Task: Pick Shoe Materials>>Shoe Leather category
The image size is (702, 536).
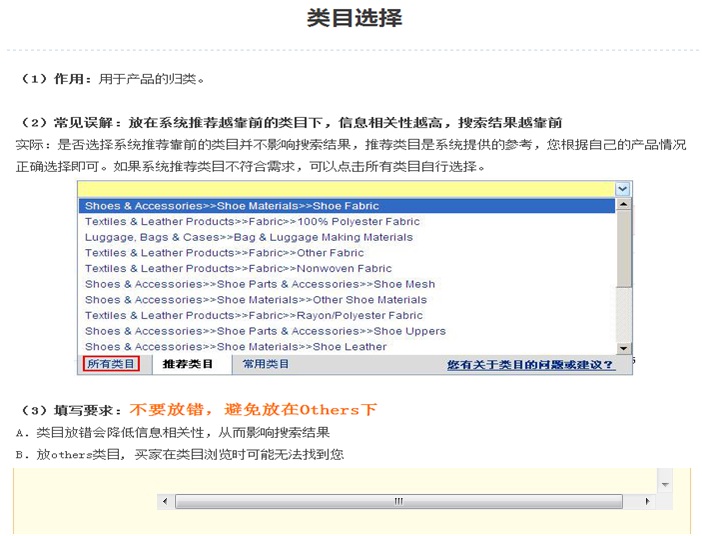Action: coord(347,347)
